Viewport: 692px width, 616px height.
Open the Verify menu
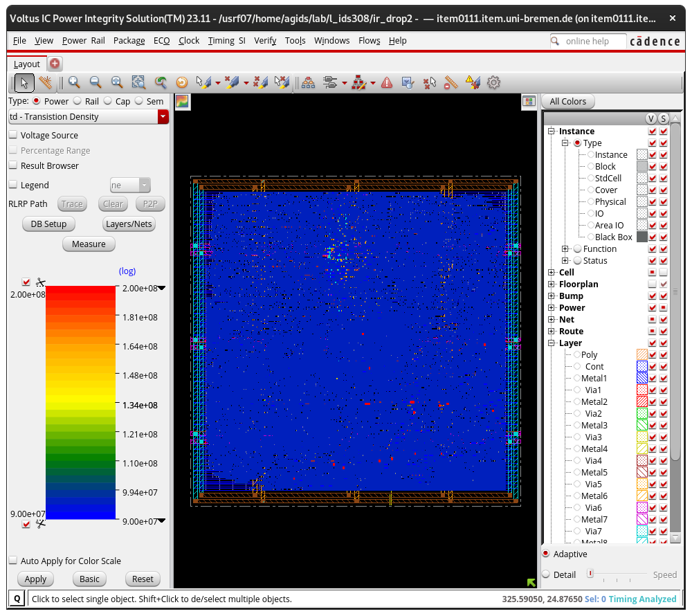265,41
